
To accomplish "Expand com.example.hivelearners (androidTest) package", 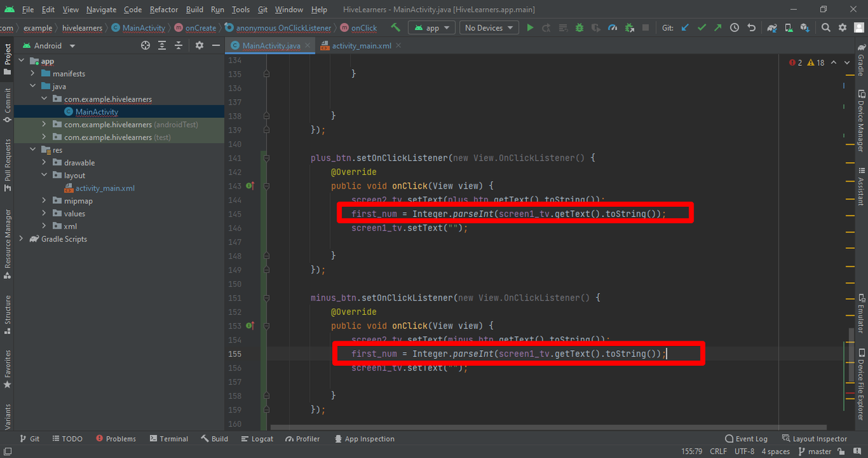I will [x=43, y=124].
